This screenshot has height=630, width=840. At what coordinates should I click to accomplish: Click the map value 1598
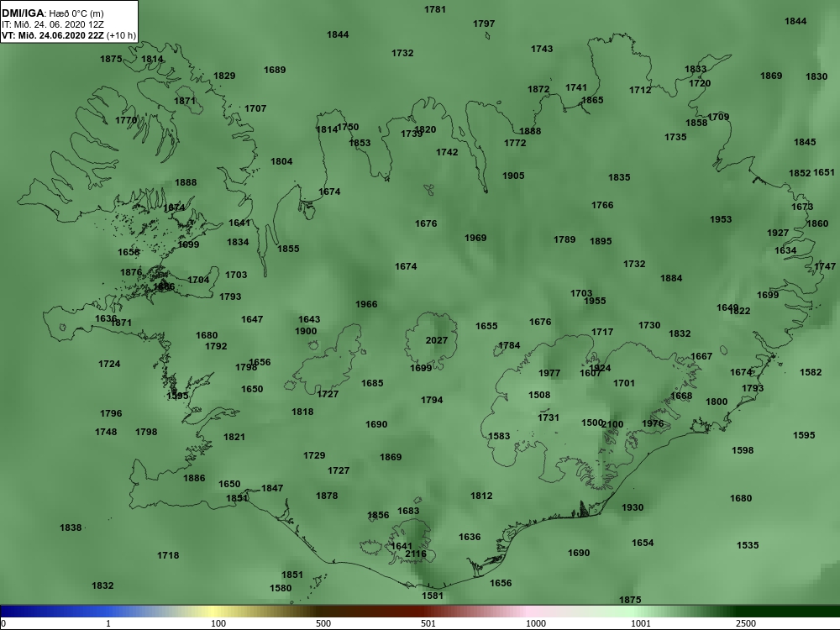click(x=743, y=450)
